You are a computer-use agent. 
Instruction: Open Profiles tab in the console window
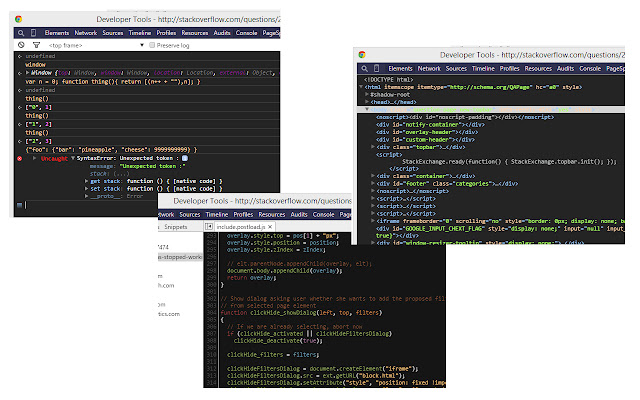click(x=166, y=33)
